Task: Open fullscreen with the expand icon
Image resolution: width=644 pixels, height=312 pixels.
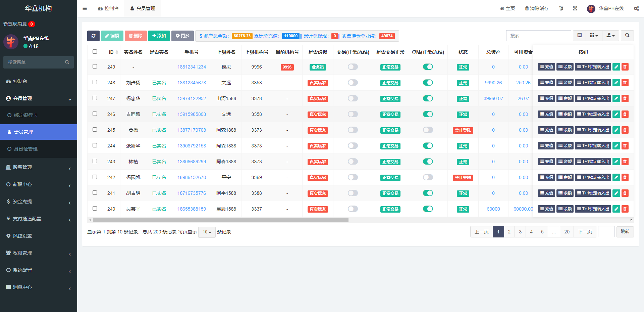Action: coord(575,8)
